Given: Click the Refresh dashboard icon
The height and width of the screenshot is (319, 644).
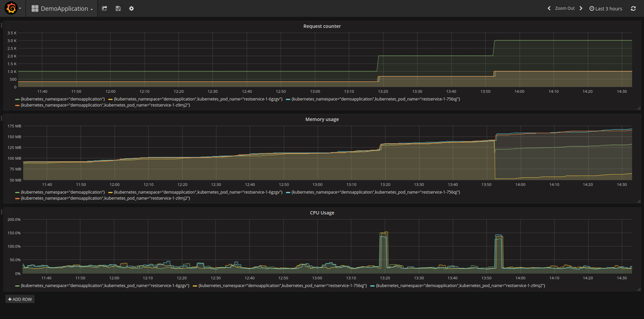Looking at the screenshot, I should coord(633,8).
